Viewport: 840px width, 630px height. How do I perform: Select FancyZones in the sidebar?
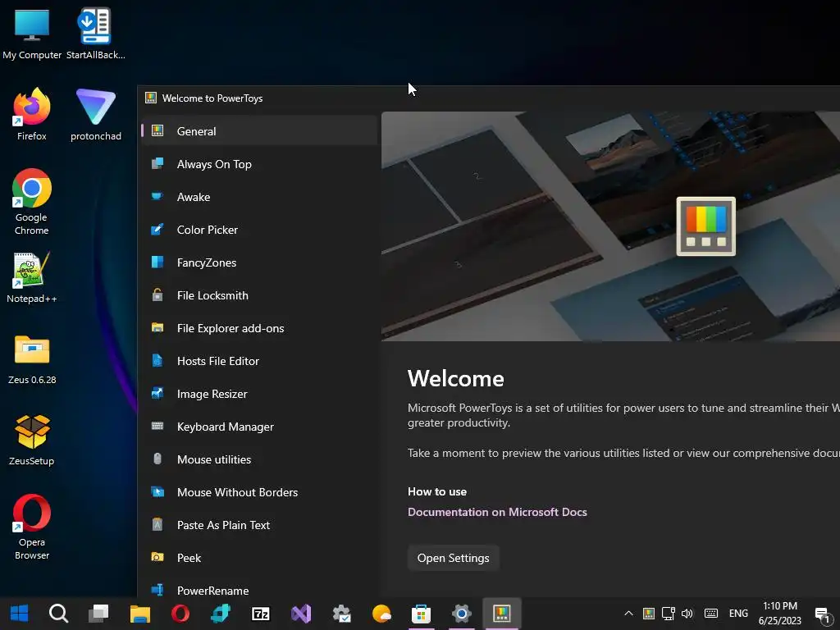point(259,262)
